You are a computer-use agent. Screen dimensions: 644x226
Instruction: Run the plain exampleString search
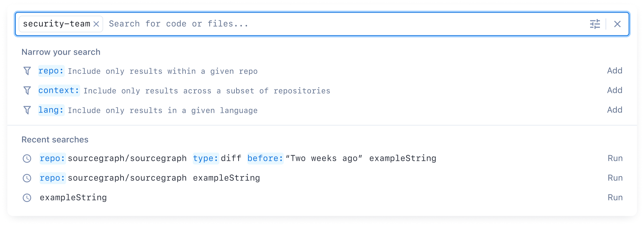(615, 198)
